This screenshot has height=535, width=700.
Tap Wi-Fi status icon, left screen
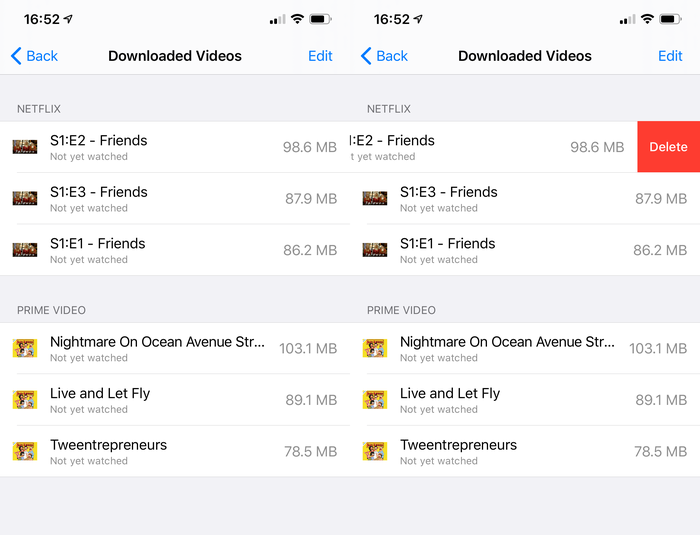(297, 19)
